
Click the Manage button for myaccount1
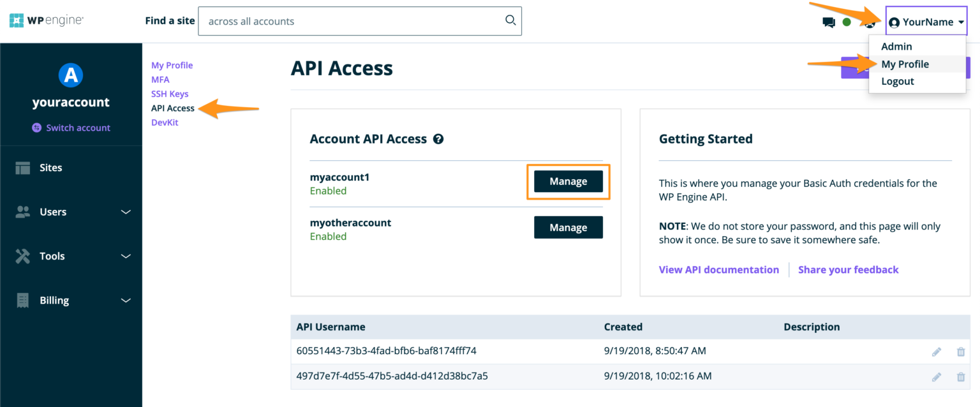568,181
